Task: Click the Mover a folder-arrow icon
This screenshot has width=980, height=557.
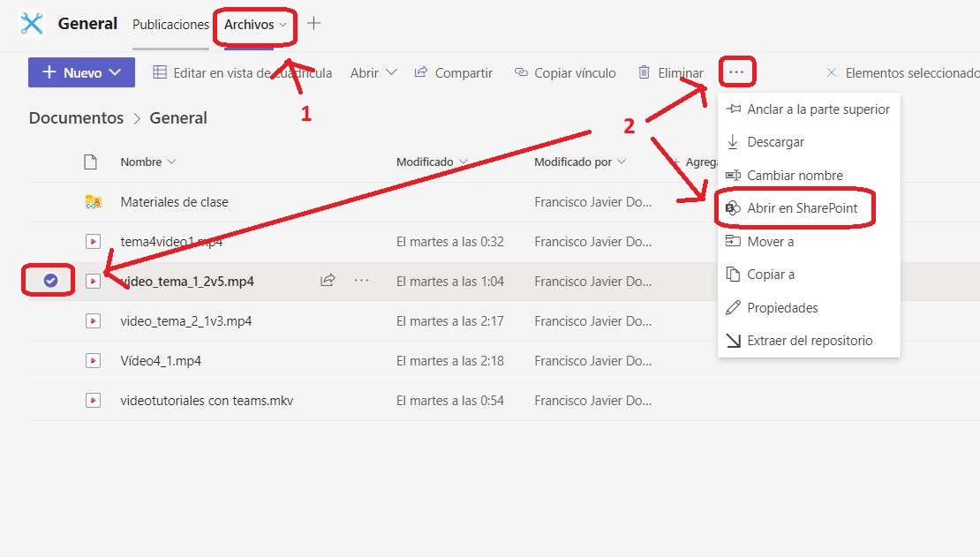Action: click(733, 241)
